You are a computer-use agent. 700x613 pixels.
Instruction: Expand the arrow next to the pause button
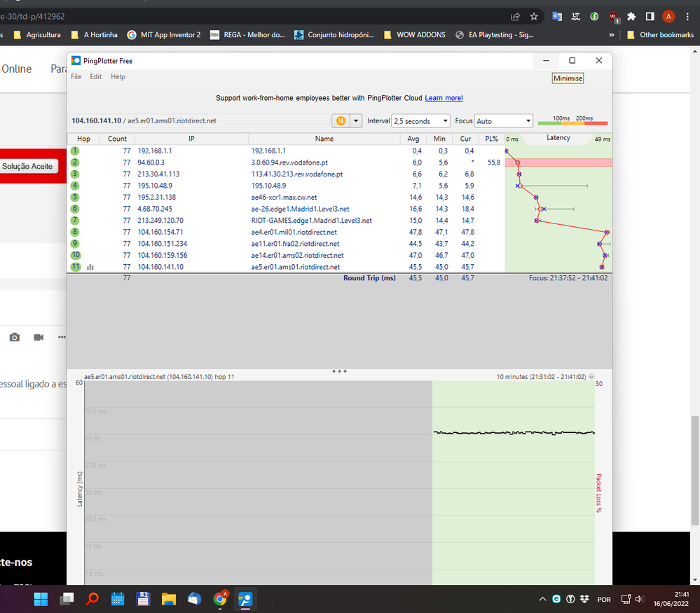356,121
